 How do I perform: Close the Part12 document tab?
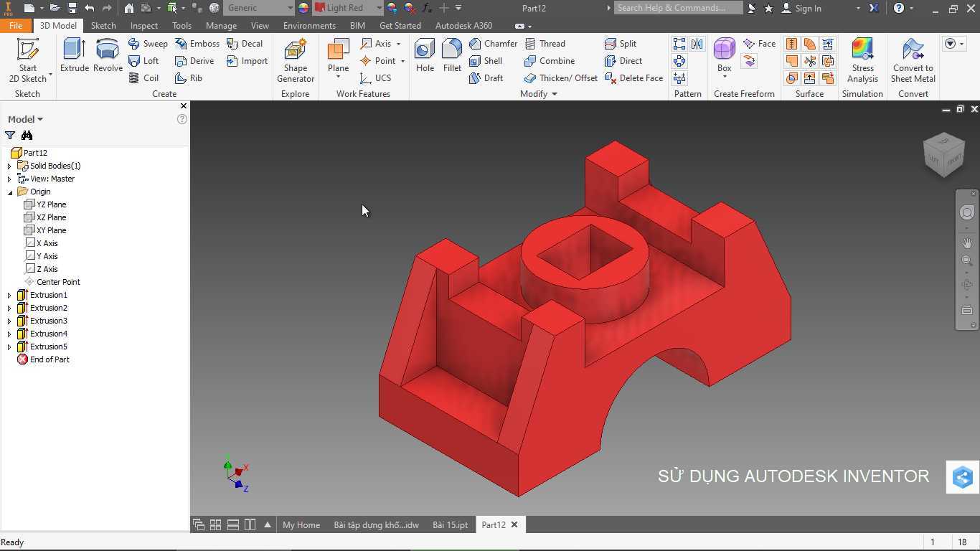(x=514, y=524)
